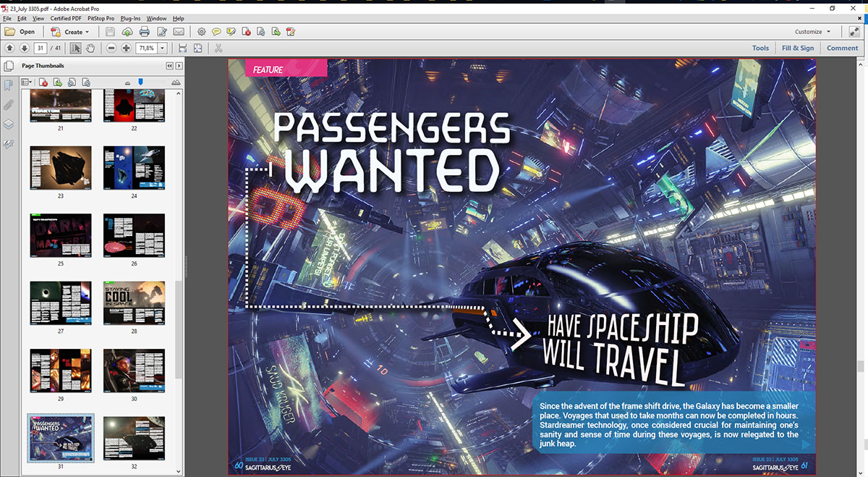Extract pages icon in thumbnails panel

[58, 83]
